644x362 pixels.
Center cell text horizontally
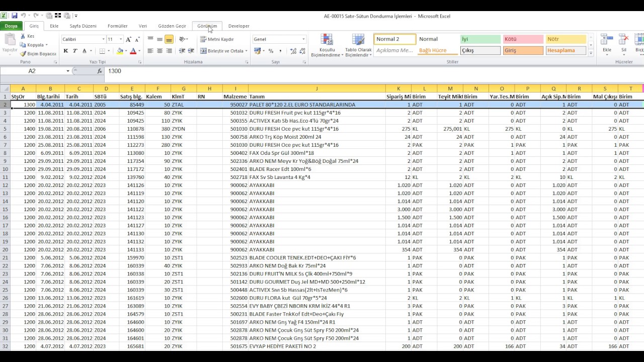coord(159,51)
